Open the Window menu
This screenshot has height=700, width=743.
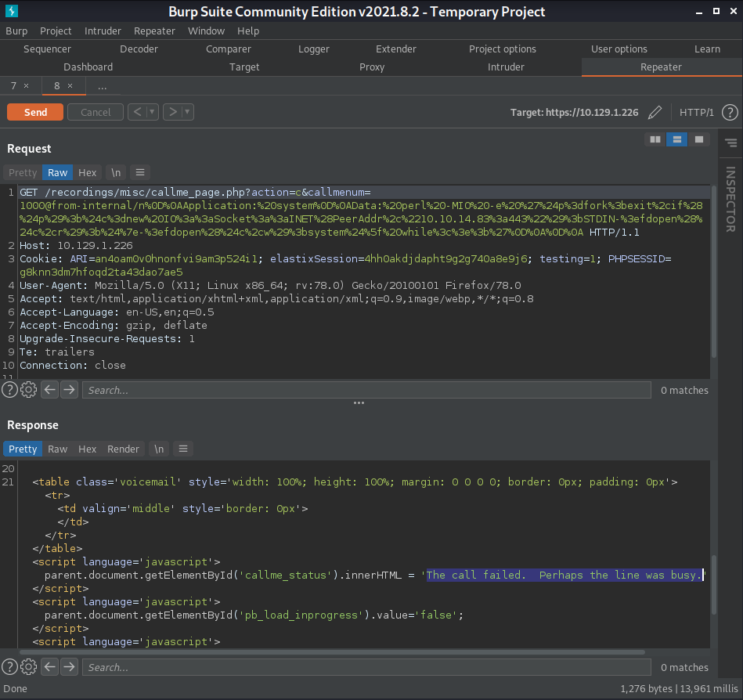206,31
